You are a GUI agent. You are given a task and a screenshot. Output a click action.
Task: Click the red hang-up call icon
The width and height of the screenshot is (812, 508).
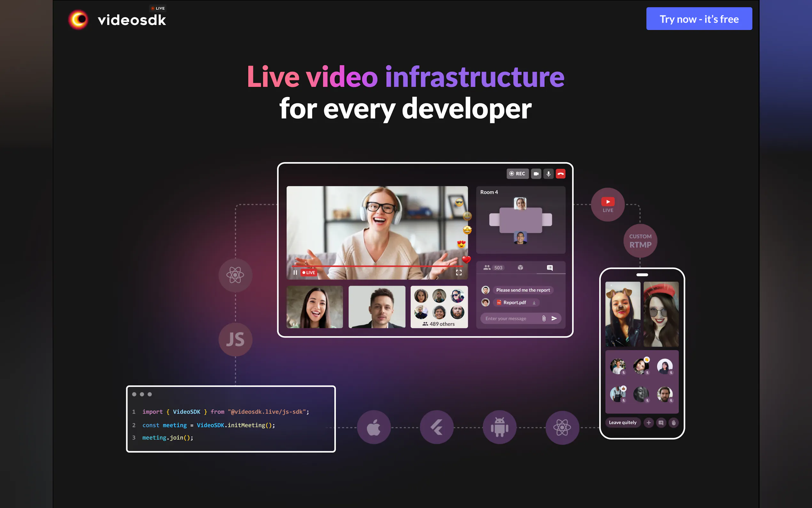[561, 174]
